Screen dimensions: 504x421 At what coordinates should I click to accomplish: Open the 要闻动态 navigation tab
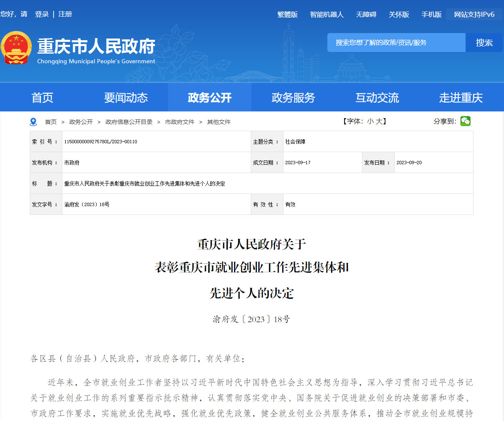126,98
